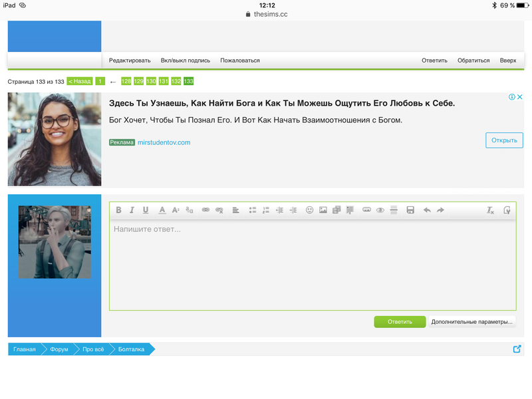Remove formatting with the Tx icon
This screenshot has height=399, width=532.
[490, 210]
